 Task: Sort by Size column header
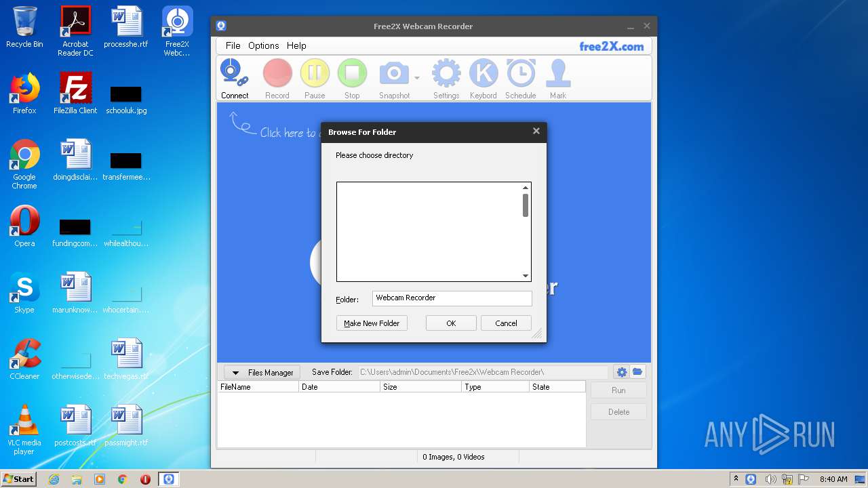pyautogui.click(x=420, y=387)
